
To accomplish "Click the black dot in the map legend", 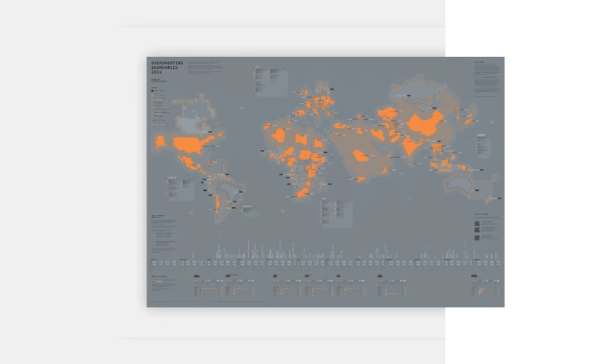I will (x=153, y=90).
